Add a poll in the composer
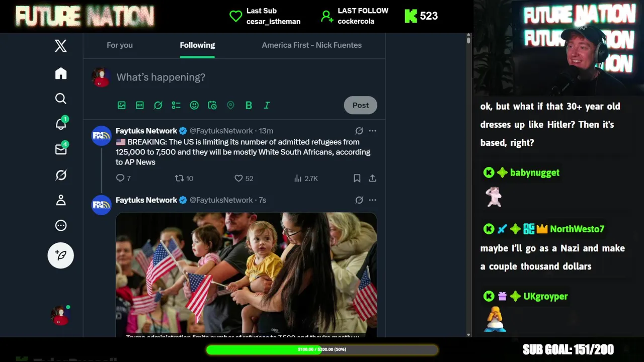 (176, 105)
